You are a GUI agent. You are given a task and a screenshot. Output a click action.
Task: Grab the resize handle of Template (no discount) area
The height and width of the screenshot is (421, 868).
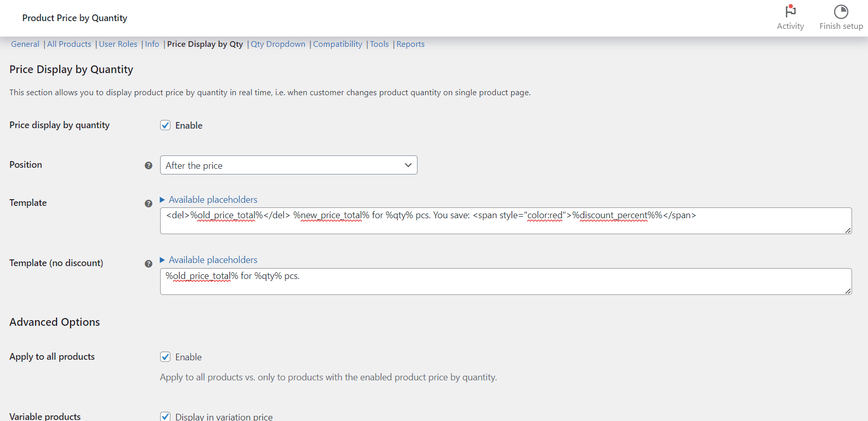click(848, 291)
